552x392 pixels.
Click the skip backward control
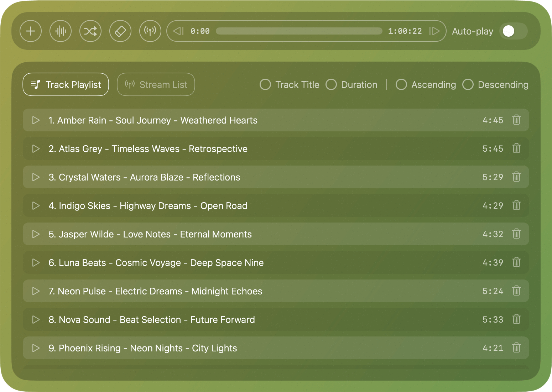coord(178,31)
